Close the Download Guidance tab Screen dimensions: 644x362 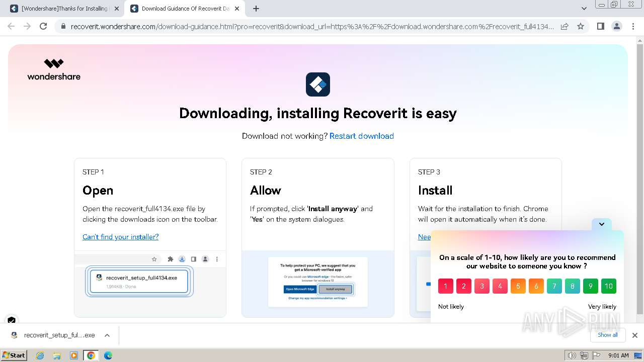[x=238, y=9]
